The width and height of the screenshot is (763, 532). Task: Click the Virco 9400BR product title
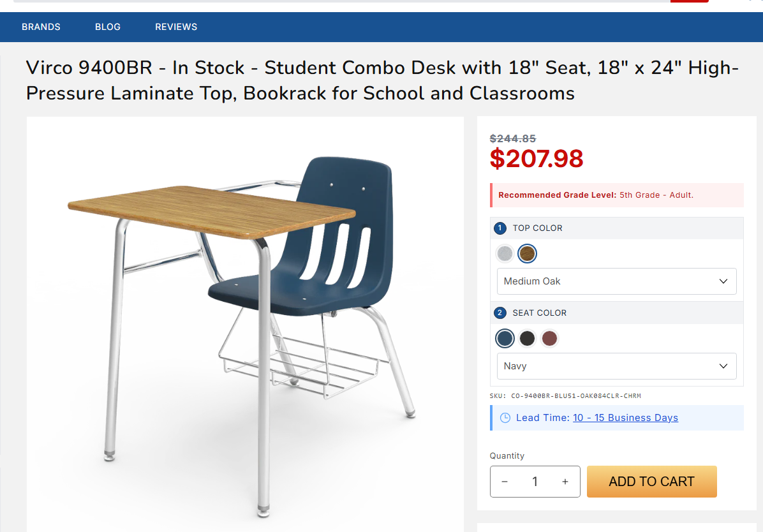(x=382, y=80)
